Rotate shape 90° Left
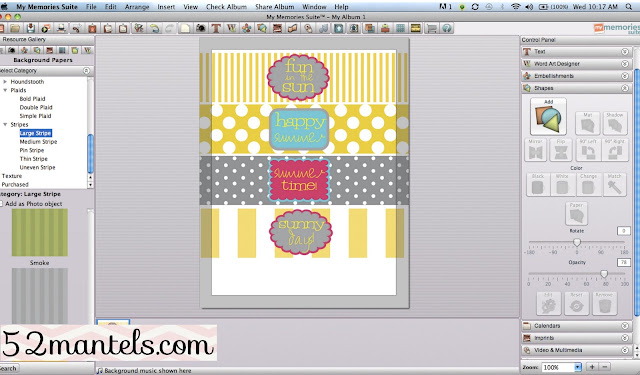 [588, 150]
